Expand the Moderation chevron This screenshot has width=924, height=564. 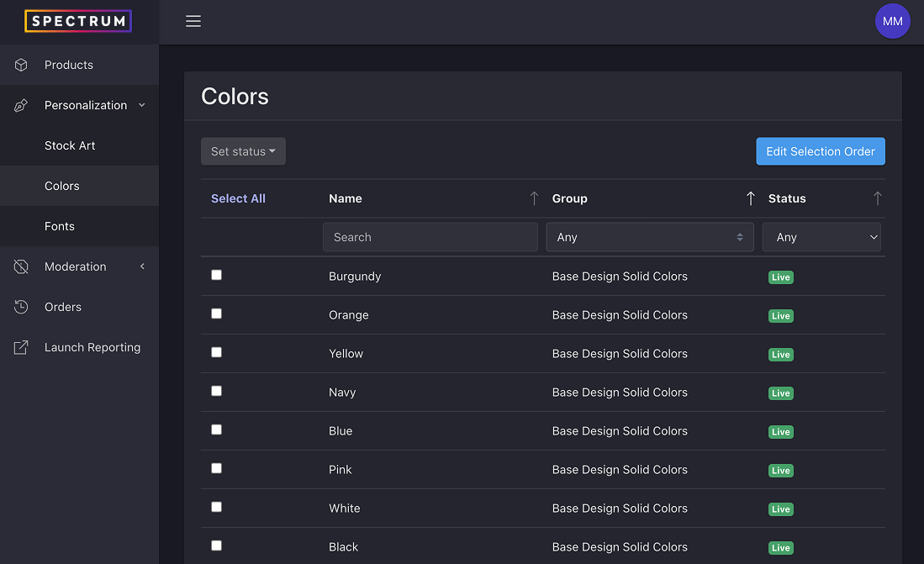(142, 267)
